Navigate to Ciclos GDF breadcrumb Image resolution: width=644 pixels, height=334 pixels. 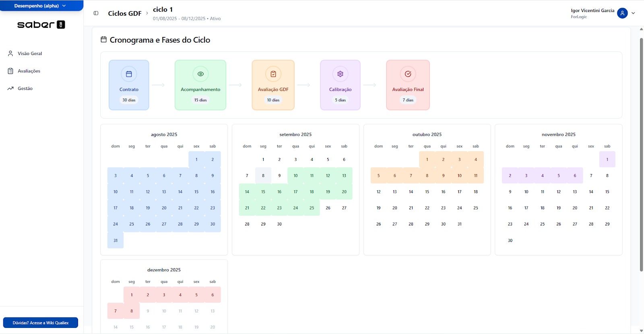pos(125,14)
